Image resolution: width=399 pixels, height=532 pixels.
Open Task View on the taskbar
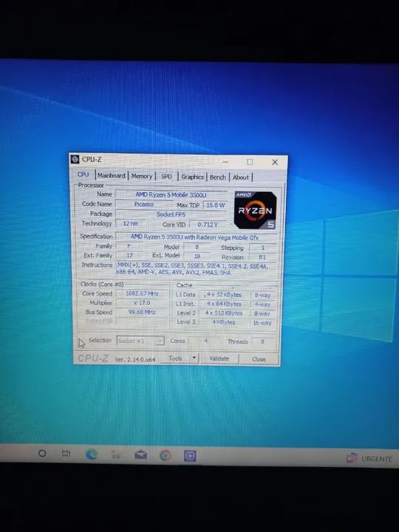click(66, 453)
